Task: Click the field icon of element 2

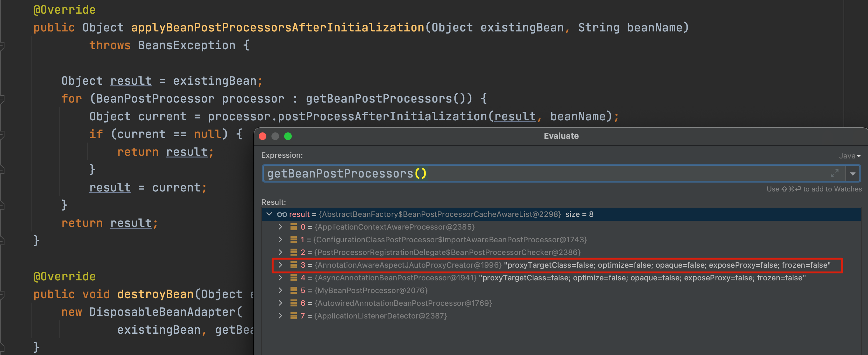Action: point(293,252)
